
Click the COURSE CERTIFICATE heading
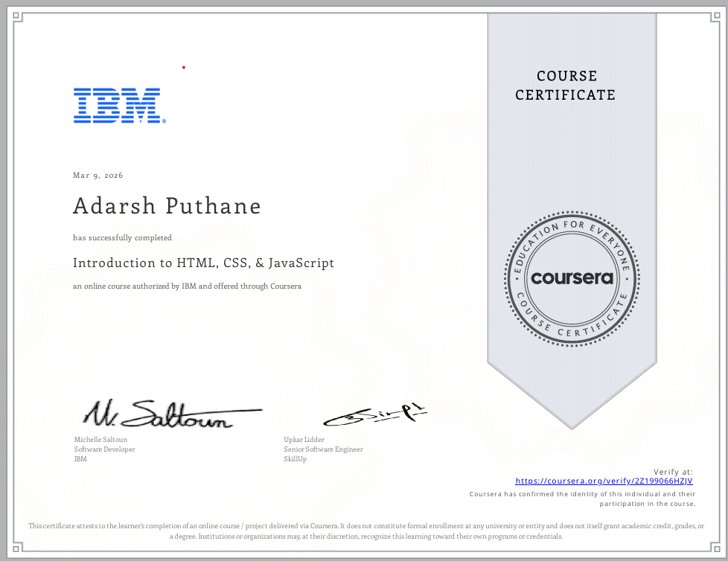tap(566, 86)
